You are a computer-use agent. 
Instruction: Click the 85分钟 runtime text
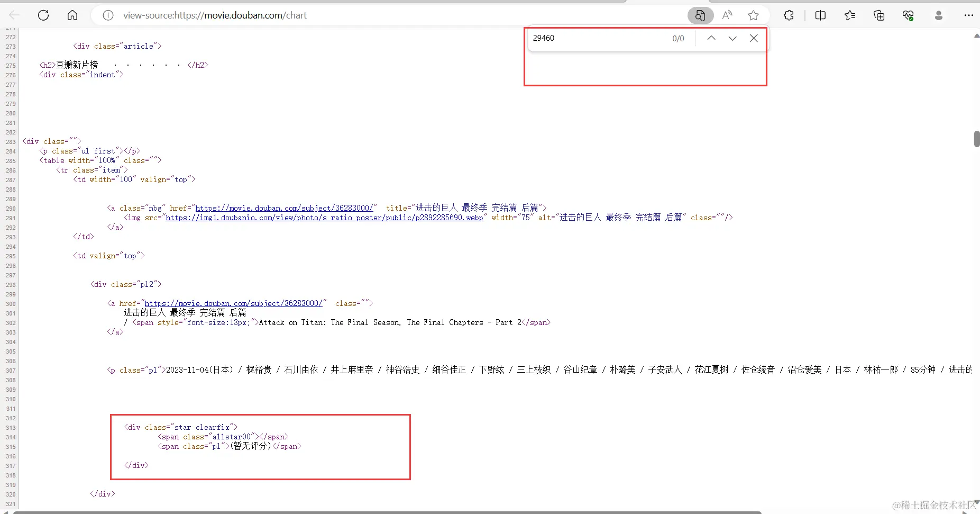(x=923, y=370)
